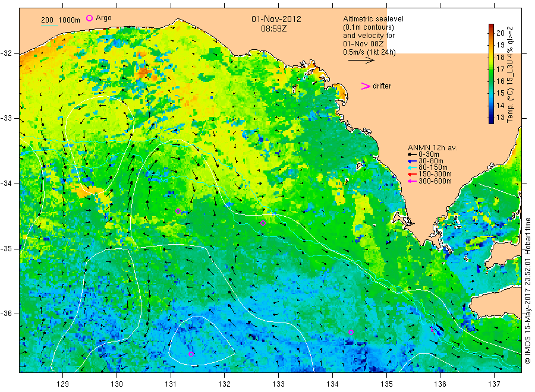Click the '0-30m' depth label
This screenshot has width=535, height=392.
point(429,154)
